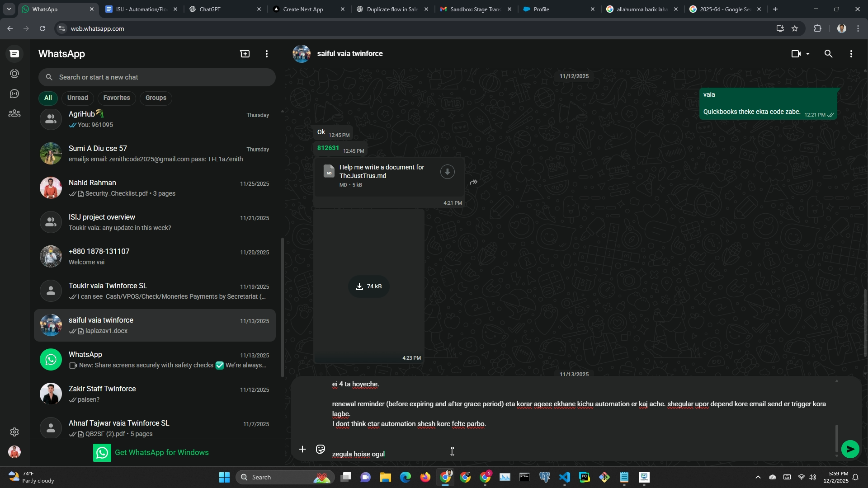Download the 74 kB image
The height and width of the screenshot is (488, 868).
click(369, 286)
